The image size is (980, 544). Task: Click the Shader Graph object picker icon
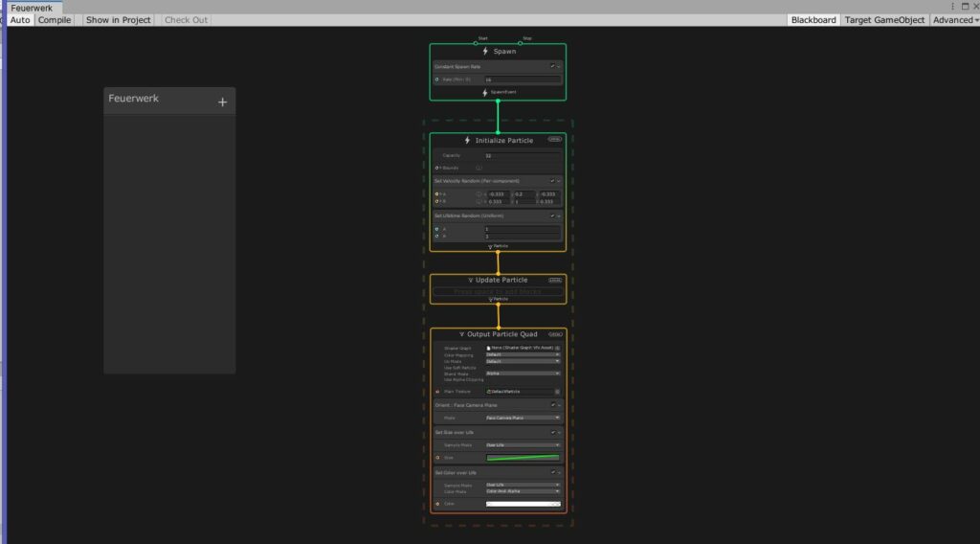(x=557, y=348)
